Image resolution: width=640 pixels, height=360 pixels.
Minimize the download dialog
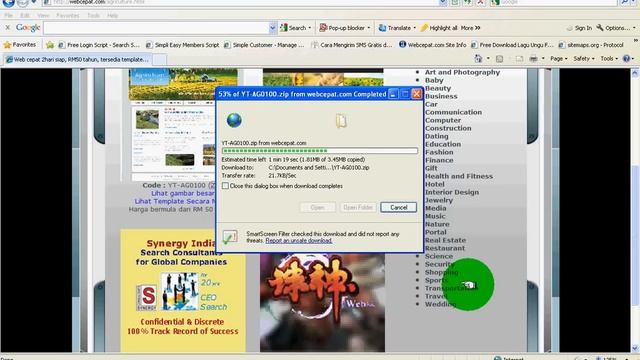coord(393,94)
